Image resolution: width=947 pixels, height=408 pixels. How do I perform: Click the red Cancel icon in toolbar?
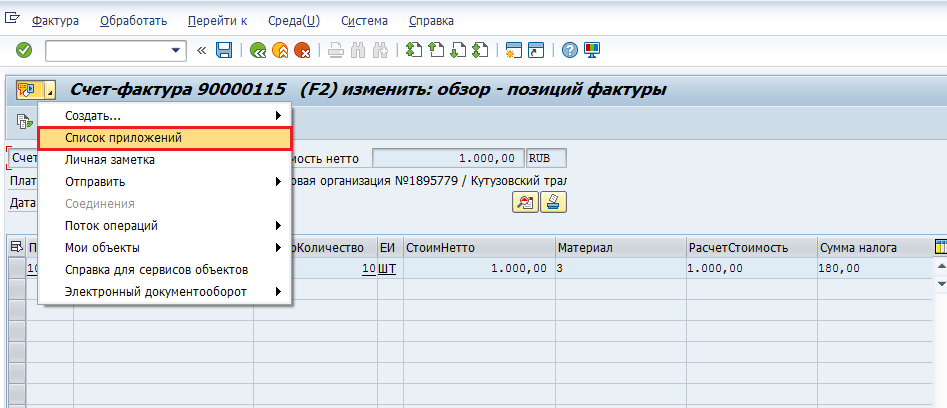pos(301,50)
